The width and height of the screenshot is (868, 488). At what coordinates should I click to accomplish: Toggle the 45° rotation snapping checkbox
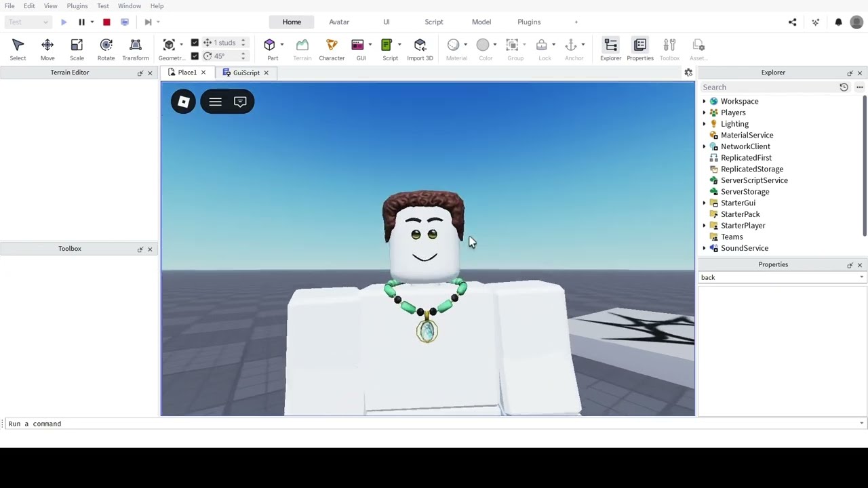[x=195, y=56]
